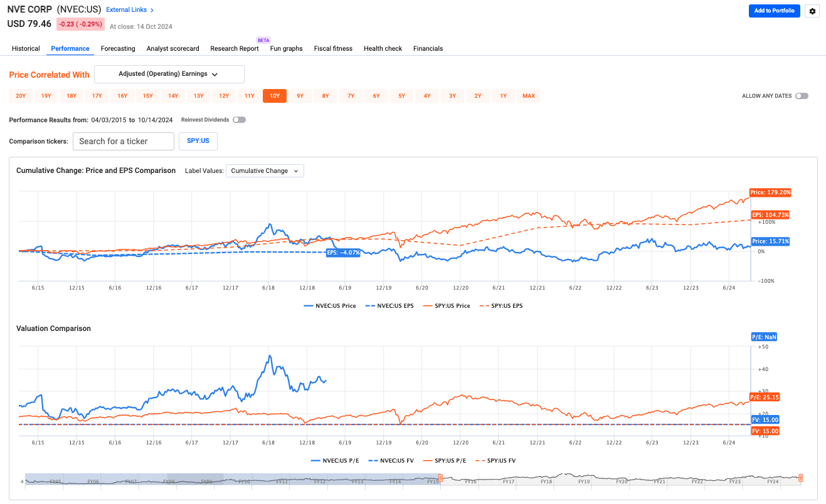Select the Historical tab
The image size is (826, 504).
(x=26, y=48)
